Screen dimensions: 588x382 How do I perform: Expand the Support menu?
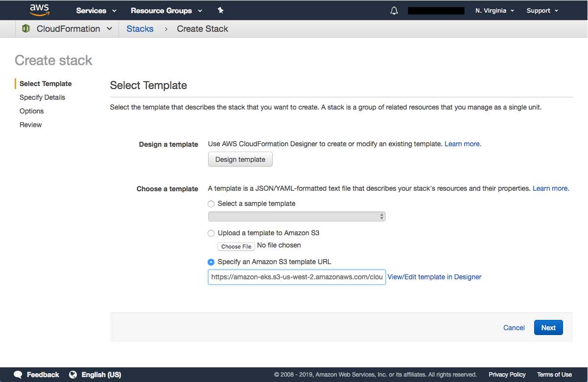[x=542, y=11]
